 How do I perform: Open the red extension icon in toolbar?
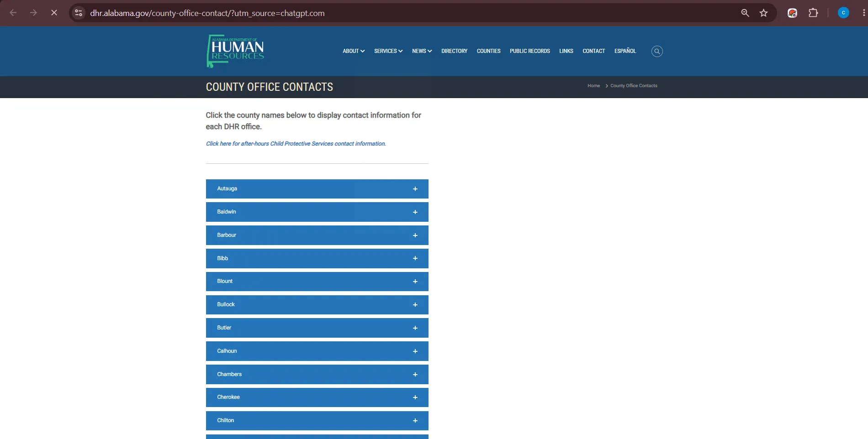[x=793, y=13]
